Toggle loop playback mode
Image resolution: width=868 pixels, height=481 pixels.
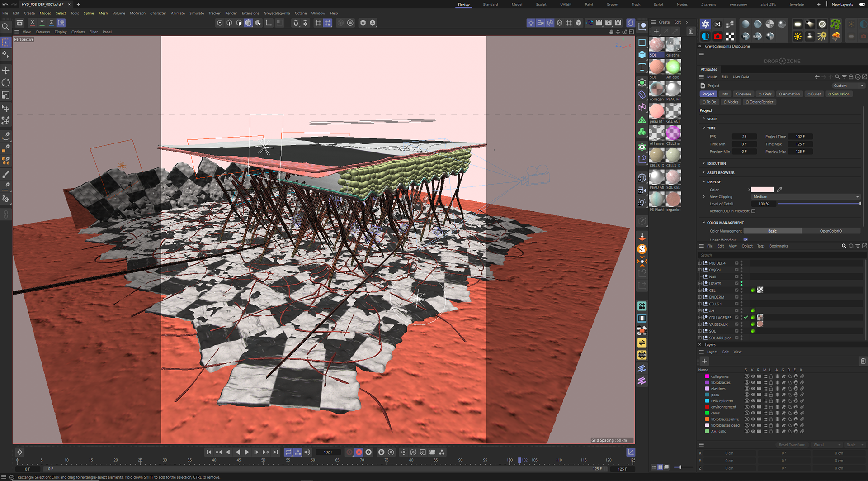coord(288,452)
